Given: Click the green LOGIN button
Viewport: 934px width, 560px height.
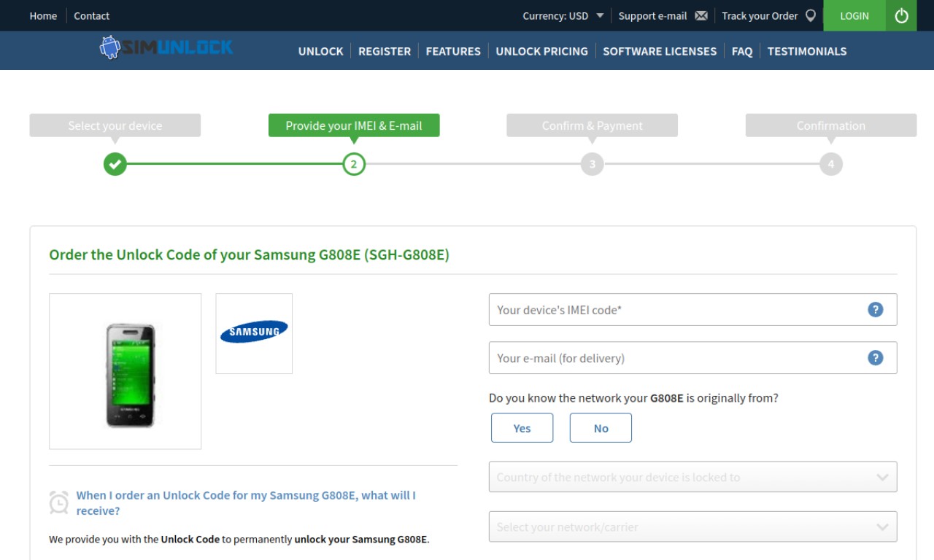Looking at the screenshot, I should [x=854, y=15].
